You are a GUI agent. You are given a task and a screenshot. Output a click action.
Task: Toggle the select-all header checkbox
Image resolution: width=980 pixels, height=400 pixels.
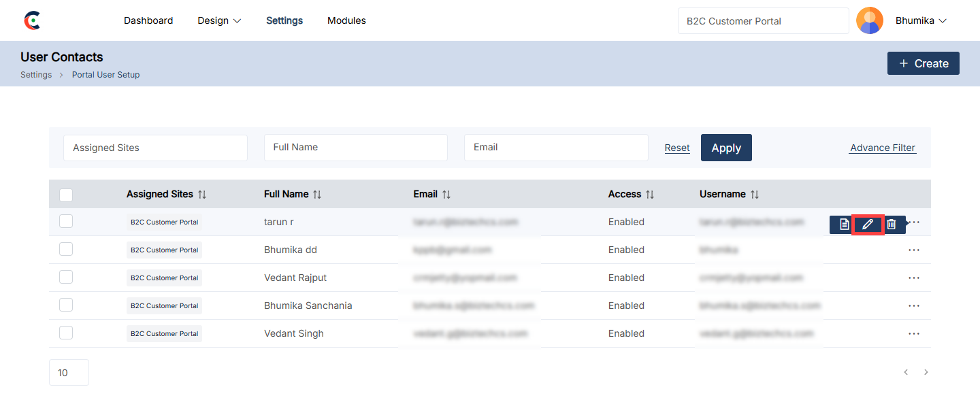[66, 195]
